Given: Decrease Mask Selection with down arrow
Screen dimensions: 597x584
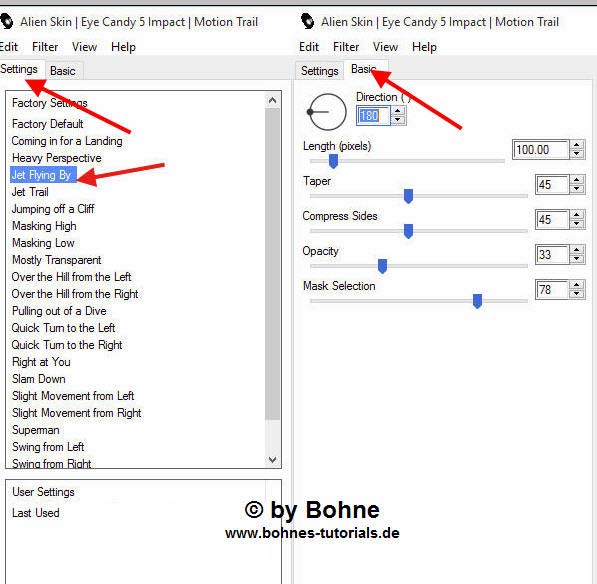Looking at the screenshot, I should coord(577,294).
